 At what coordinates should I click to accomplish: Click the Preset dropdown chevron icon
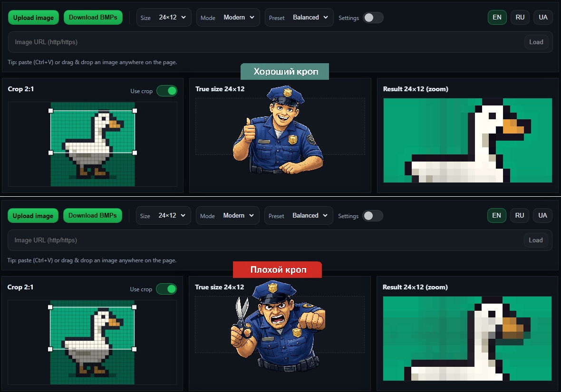pos(325,17)
